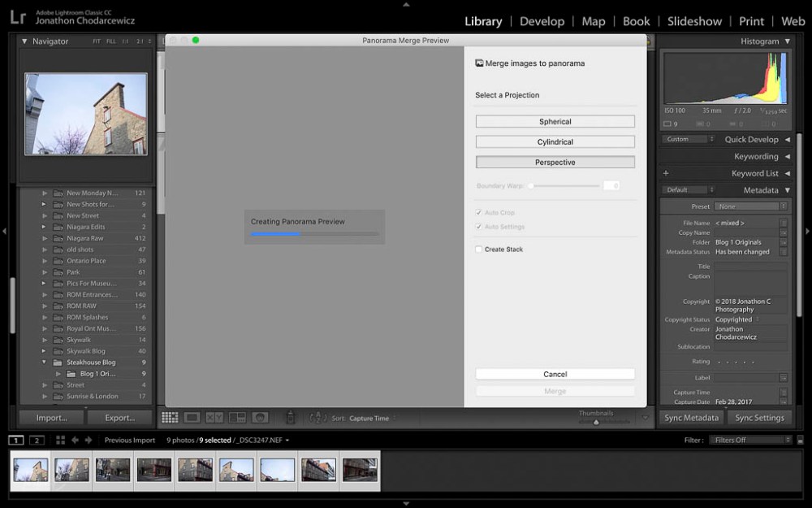Adjust the Thumbnails size slider
812x508 pixels.
[x=596, y=422]
